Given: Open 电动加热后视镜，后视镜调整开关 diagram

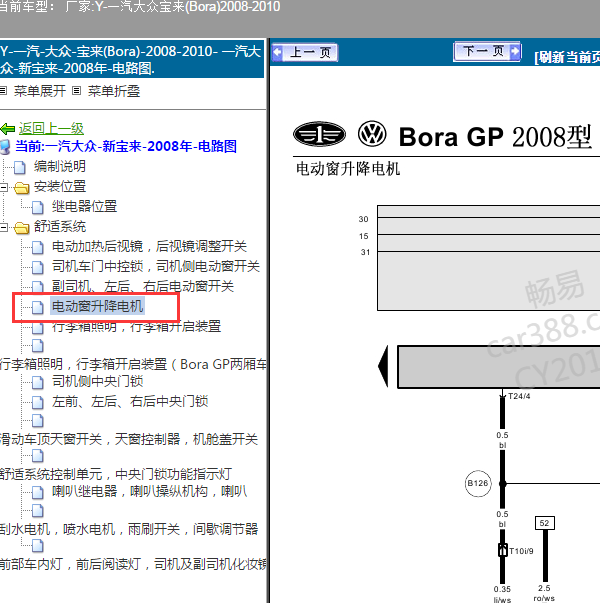Looking at the screenshot, I should coord(149,246).
